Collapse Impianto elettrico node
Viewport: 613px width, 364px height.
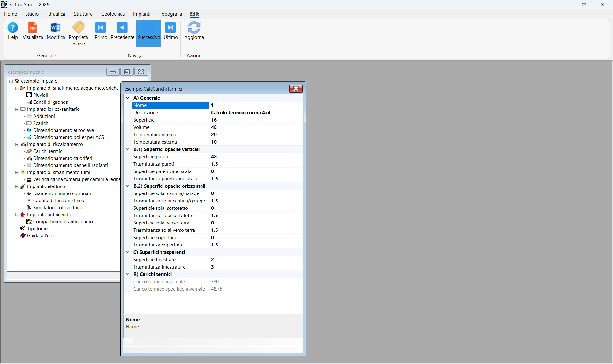[x=17, y=186]
